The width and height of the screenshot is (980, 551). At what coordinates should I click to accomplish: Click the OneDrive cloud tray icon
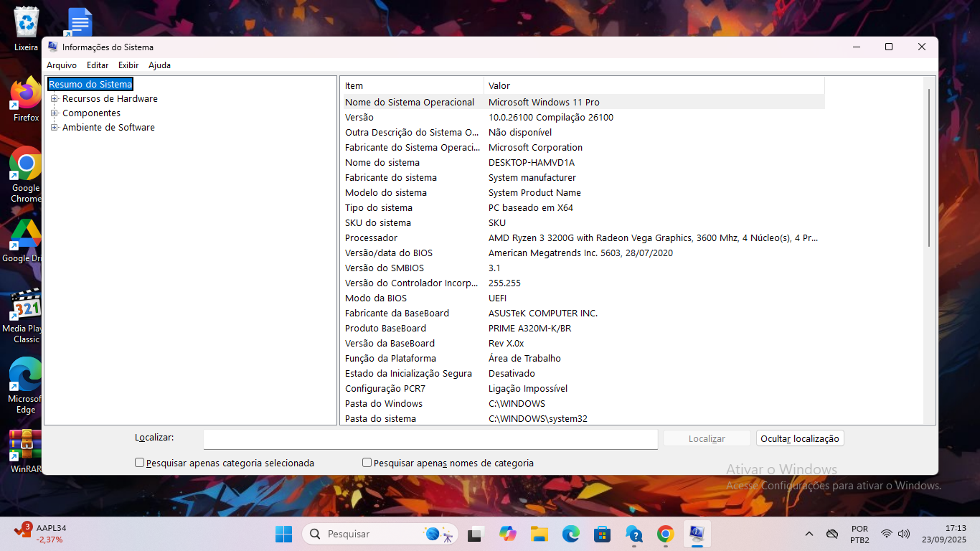[832, 534]
